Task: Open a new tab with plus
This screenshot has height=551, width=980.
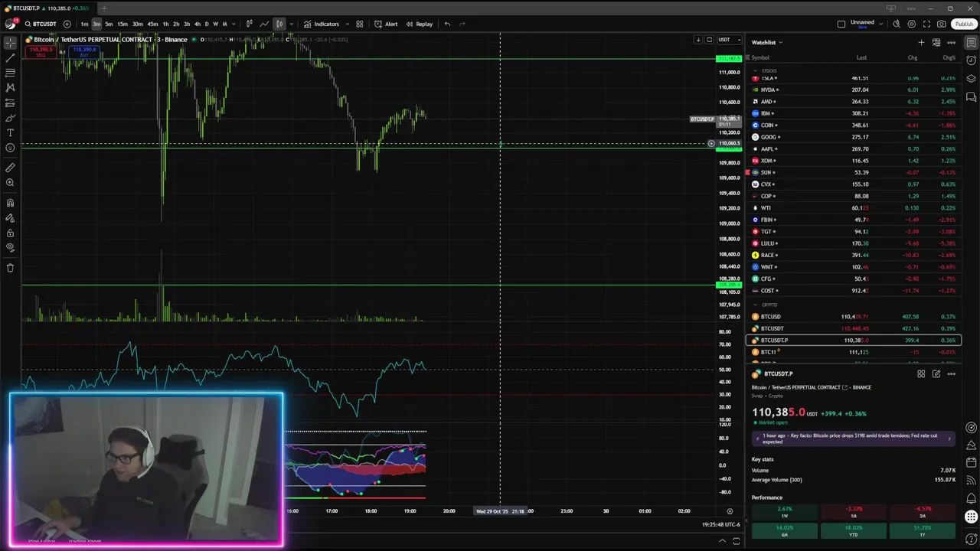Action: click(105, 8)
